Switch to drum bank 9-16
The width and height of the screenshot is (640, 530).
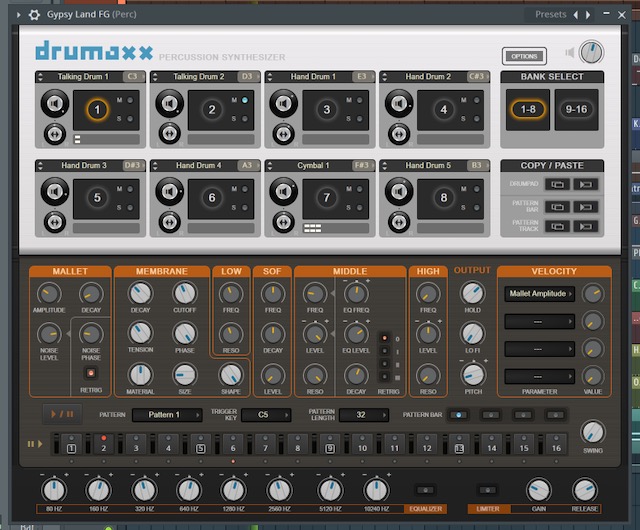coord(576,109)
